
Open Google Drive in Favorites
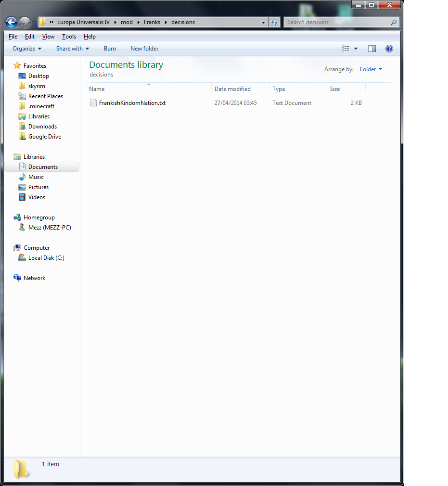[45, 137]
